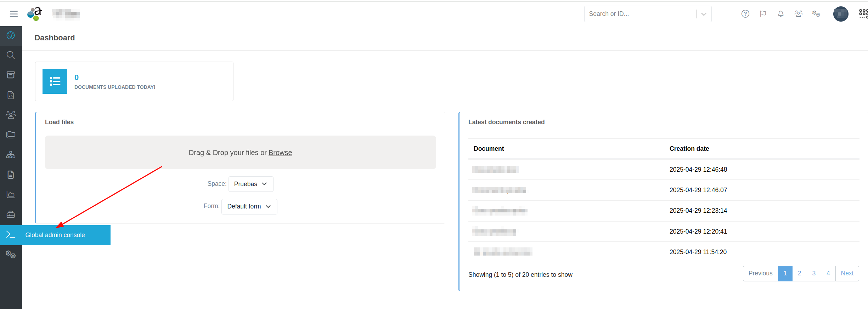Expand the Form dropdown showing Default form
This screenshot has height=309, width=868.
click(x=249, y=207)
